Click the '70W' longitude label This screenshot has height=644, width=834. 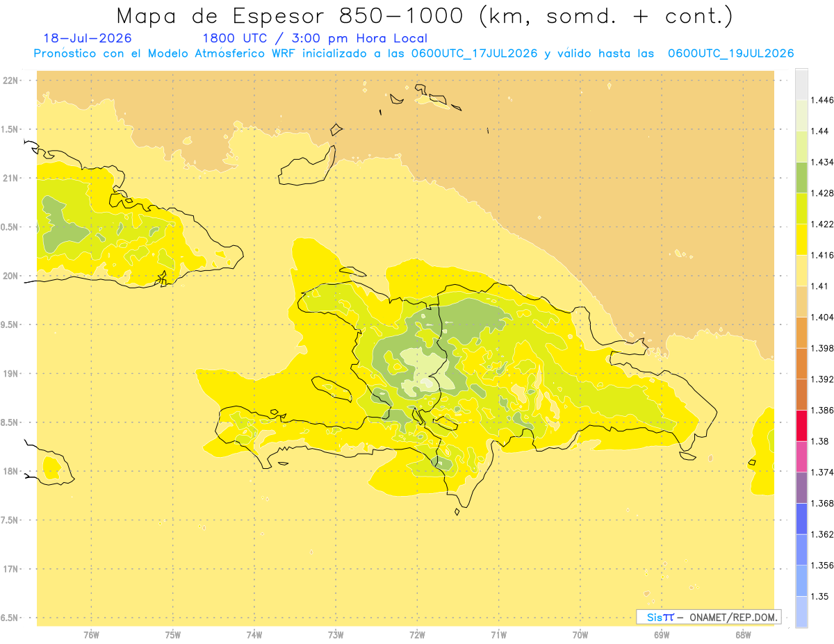[580, 635]
